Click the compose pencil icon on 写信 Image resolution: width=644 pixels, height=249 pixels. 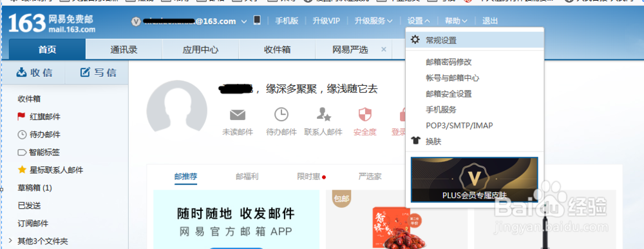click(84, 72)
